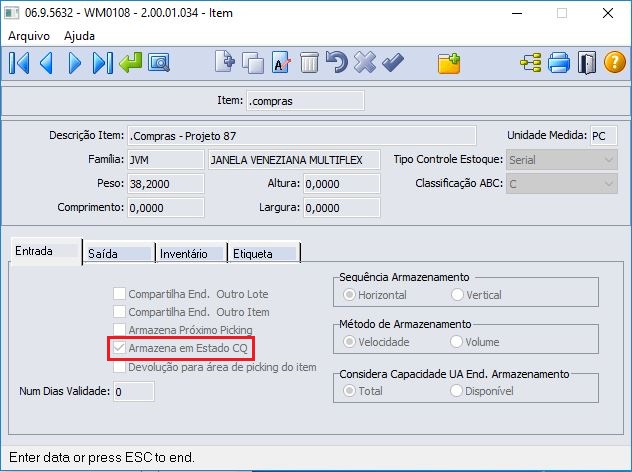The width and height of the screenshot is (632, 472).
Task: Select Horizontal storage sequence
Action: 349,295
